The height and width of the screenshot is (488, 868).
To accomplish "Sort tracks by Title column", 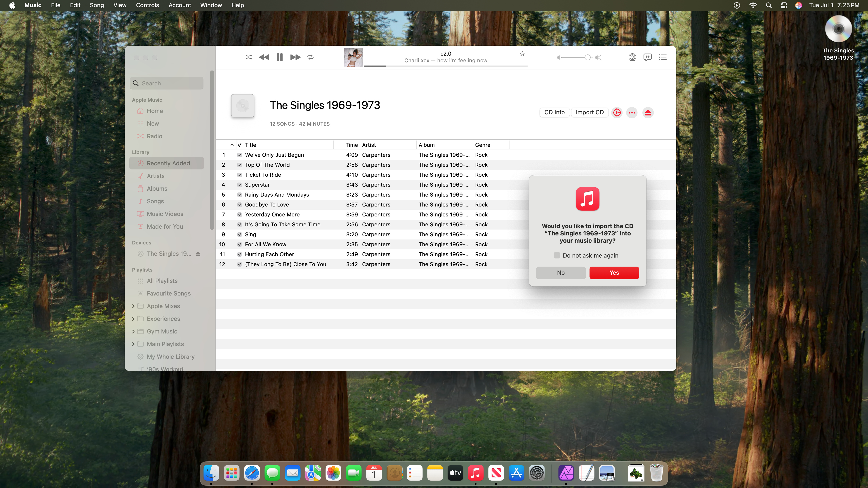I will click(x=288, y=145).
